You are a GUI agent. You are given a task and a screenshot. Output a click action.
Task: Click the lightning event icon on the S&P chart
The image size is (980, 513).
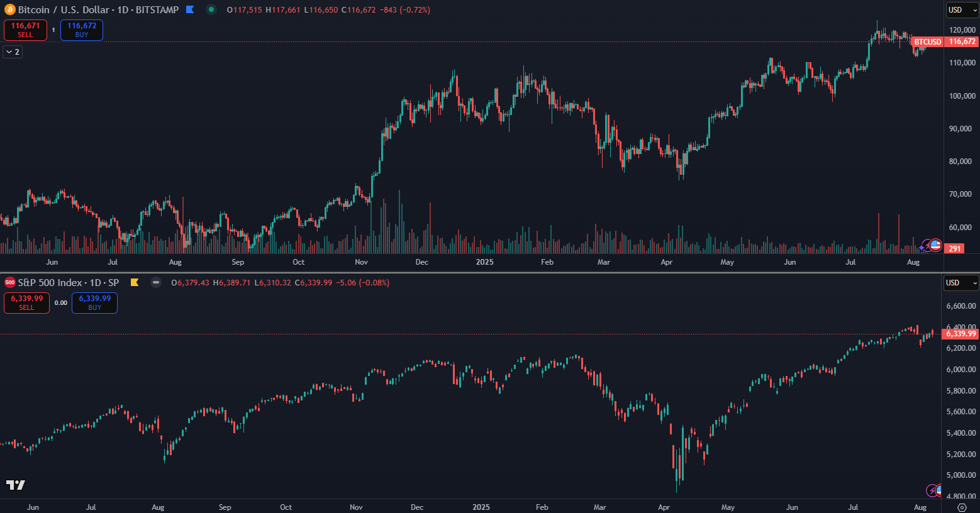pyautogui.click(x=932, y=490)
